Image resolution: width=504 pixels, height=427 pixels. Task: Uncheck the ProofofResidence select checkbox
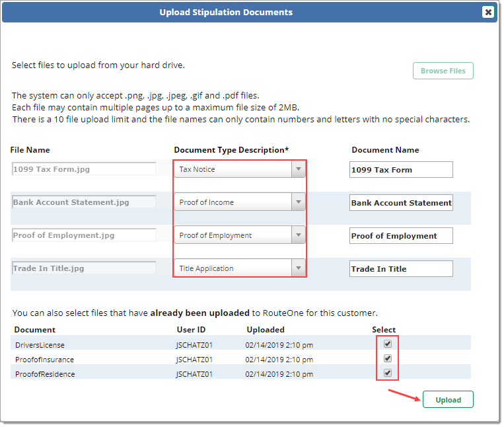point(388,373)
